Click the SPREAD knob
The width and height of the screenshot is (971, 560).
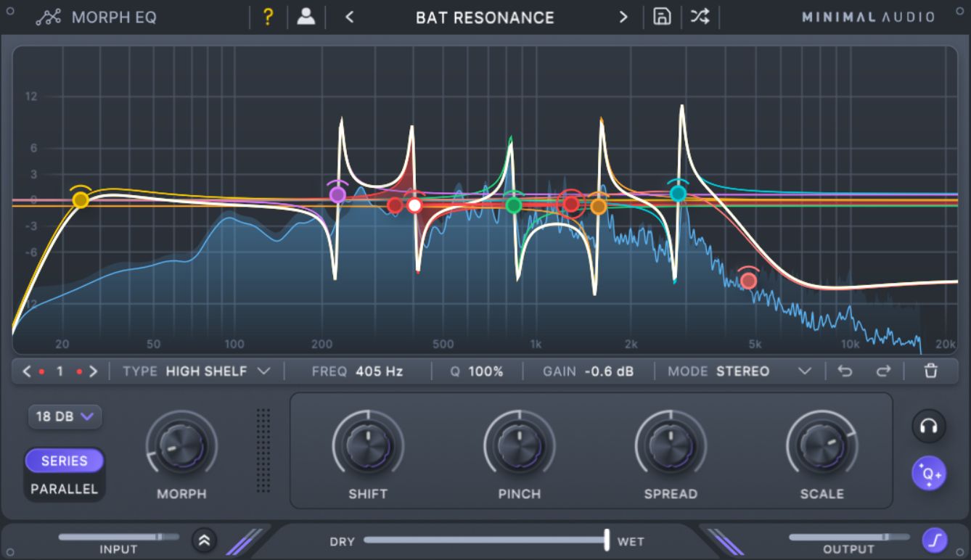[x=671, y=445]
